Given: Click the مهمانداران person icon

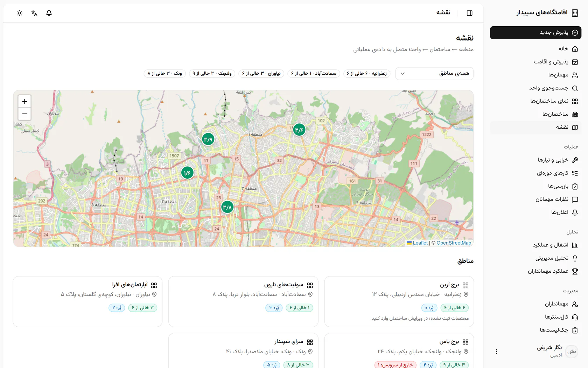Looking at the screenshot, I should click(x=575, y=304).
